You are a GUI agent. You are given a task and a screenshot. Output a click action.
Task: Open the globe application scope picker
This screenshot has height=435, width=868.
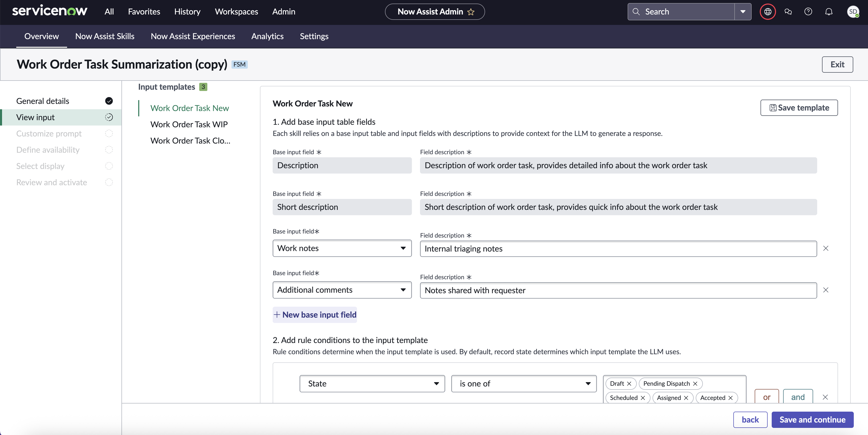(x=768, y=12)
